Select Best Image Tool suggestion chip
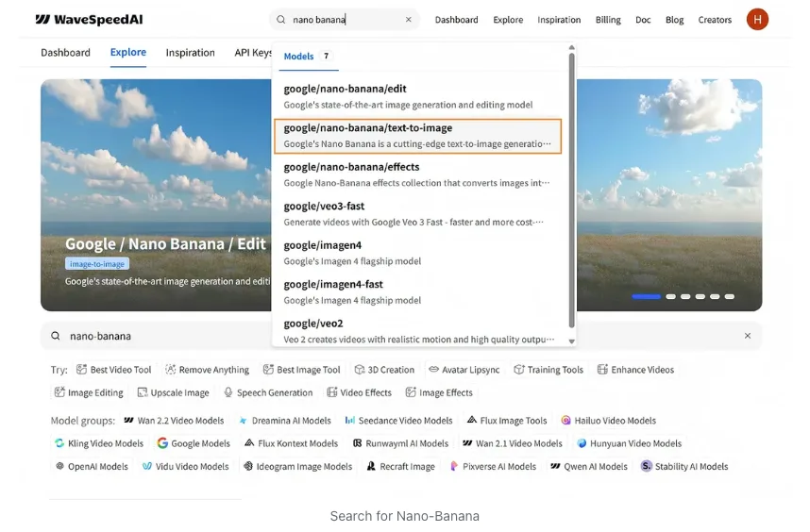The width and height of the screenshot is (810, 532). click(x=302, y=370)
